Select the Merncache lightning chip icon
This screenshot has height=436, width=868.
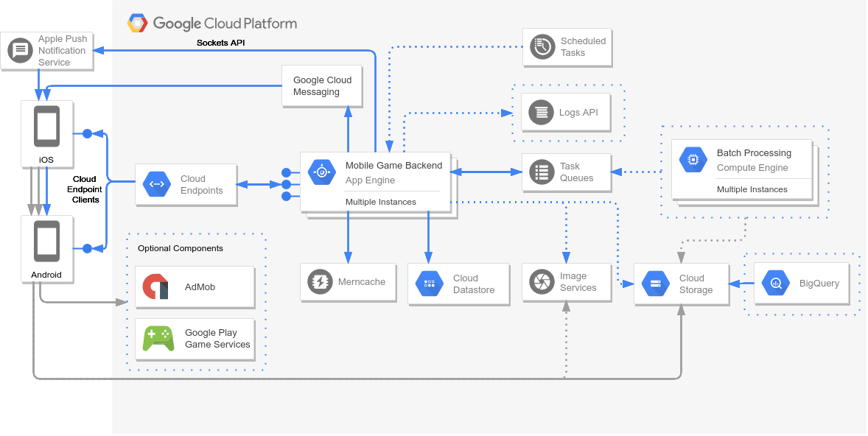(x=321, y=281)
